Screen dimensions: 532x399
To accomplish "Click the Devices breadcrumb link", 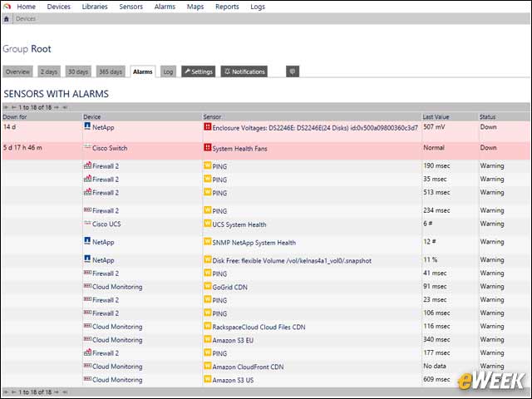I will [26, 18].
